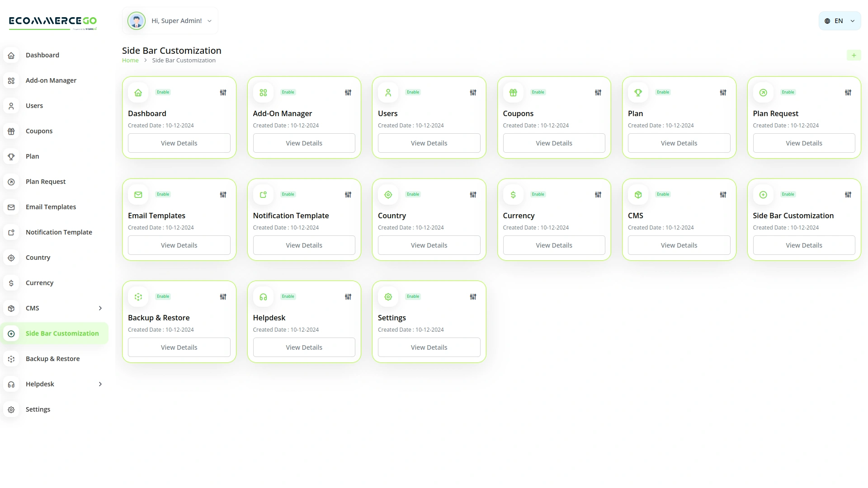Image resolution: width=868 pixels, height=488 pixels.
Task: Click the Backup & Restore icon on its card
Action: pos(138,296)
